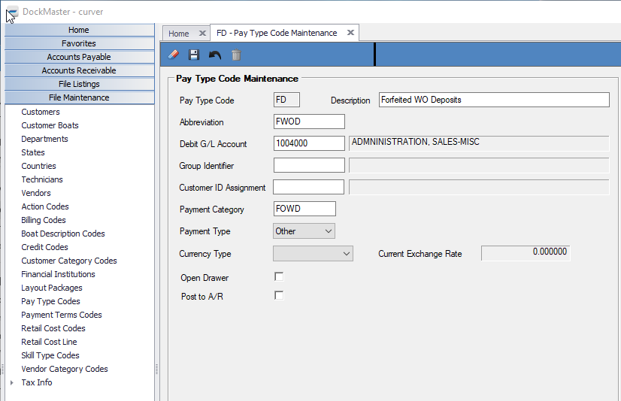
Task: Switch to the Home tab
Action: pyautogui.click(x=179, y=33)
